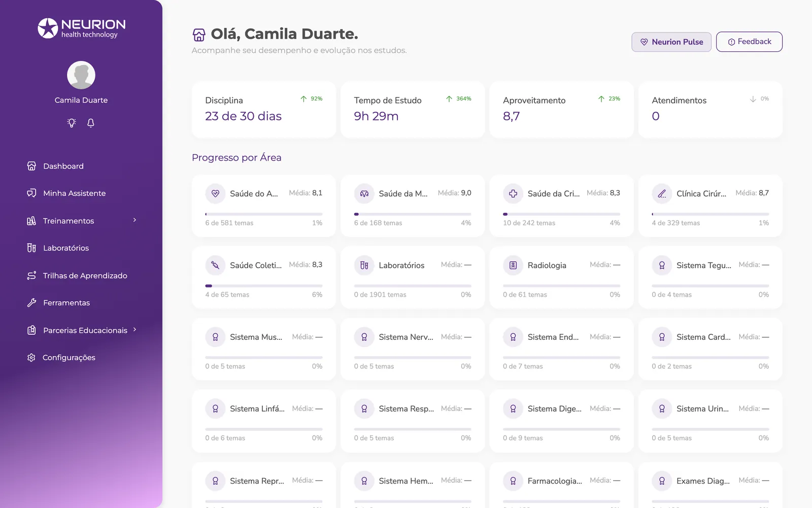
Task: Click the Treinamentos books icon
Action: 31,220
